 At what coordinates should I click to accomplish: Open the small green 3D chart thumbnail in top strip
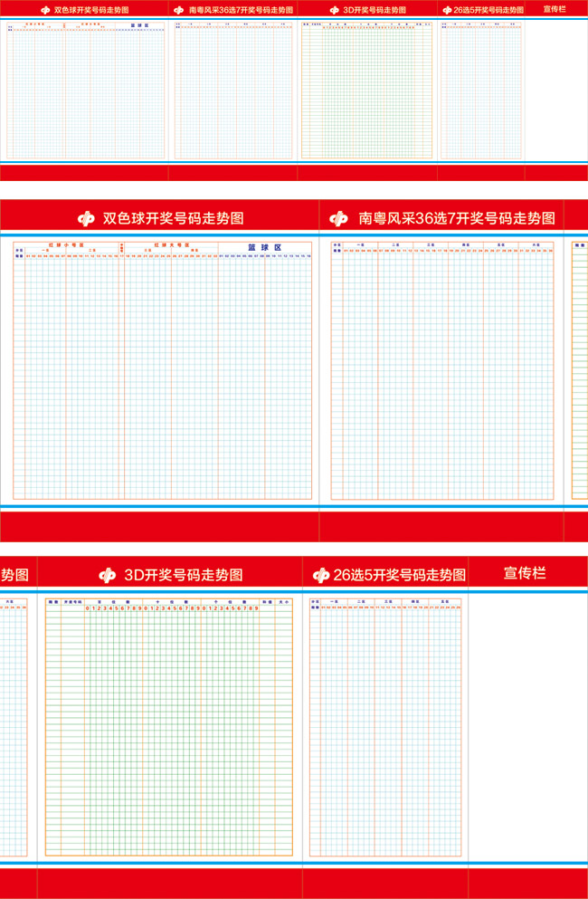pos(366,91)
